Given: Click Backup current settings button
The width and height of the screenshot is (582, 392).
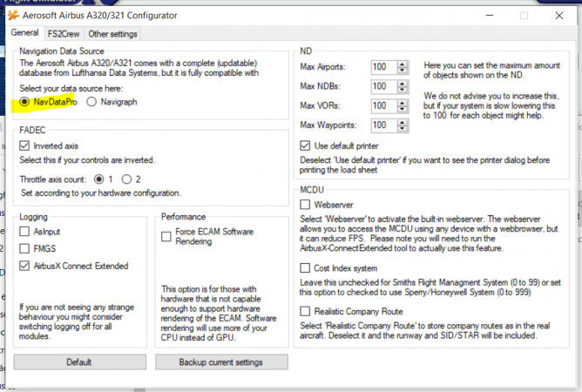Looking at the screenshot, I should tap(221, 362).
